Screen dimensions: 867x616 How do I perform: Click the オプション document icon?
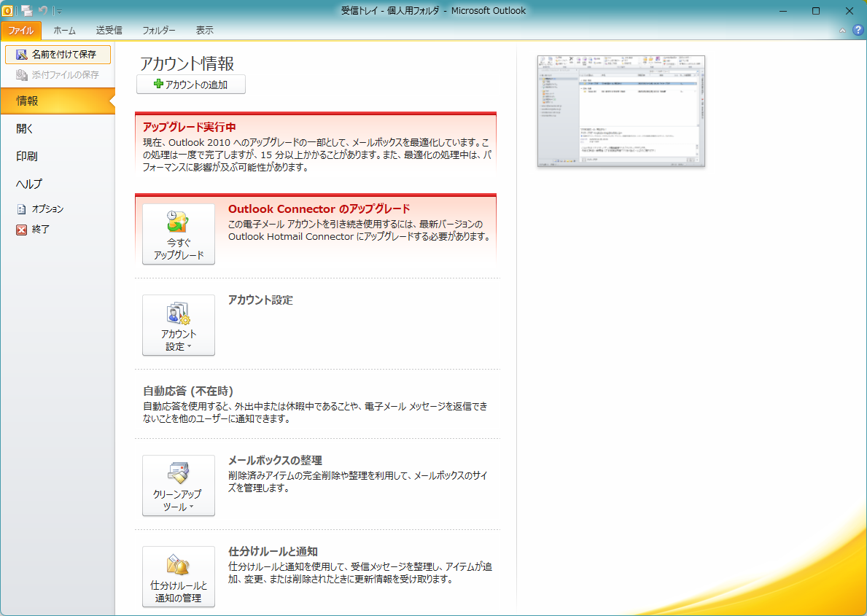coord(22,209)
